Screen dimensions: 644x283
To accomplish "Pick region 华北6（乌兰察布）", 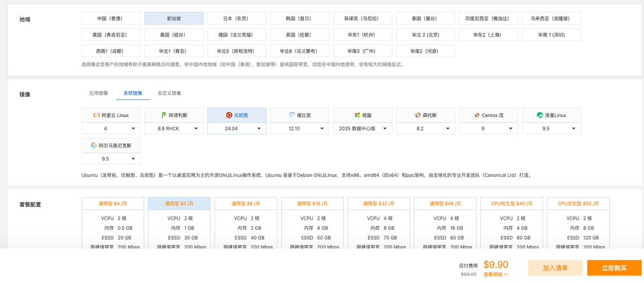I will 300,51.
